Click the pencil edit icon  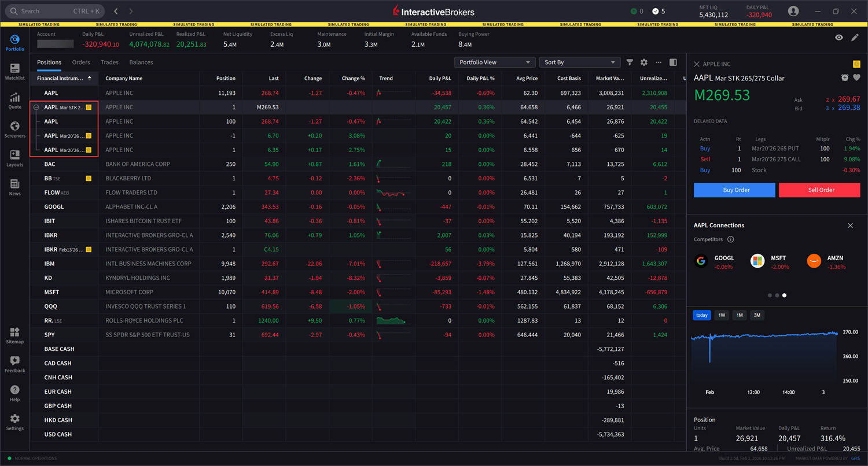pos(855,38)
